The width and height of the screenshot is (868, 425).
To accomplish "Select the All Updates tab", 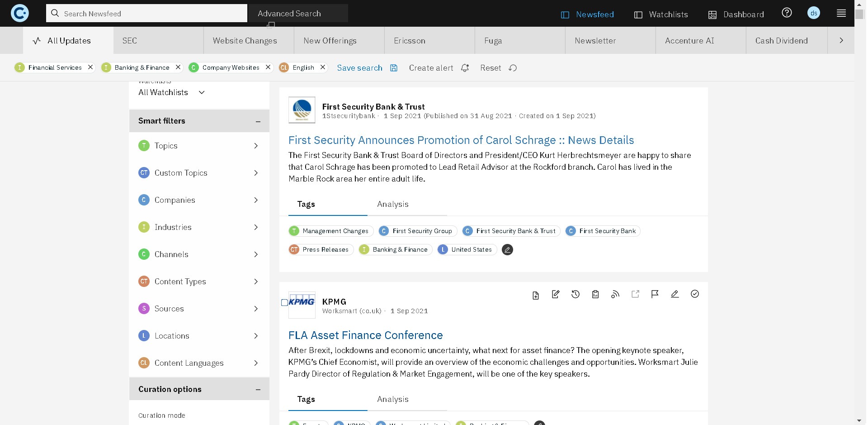I will click(x=68, y=40).
